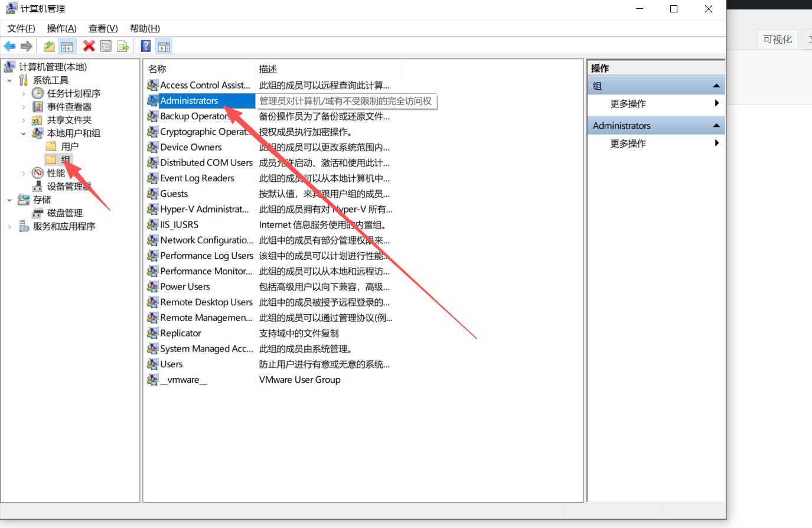This screenshot has width=812, height=528.
Task: Collapse the 系统工具 tree node
Action: tap(9, 80)
